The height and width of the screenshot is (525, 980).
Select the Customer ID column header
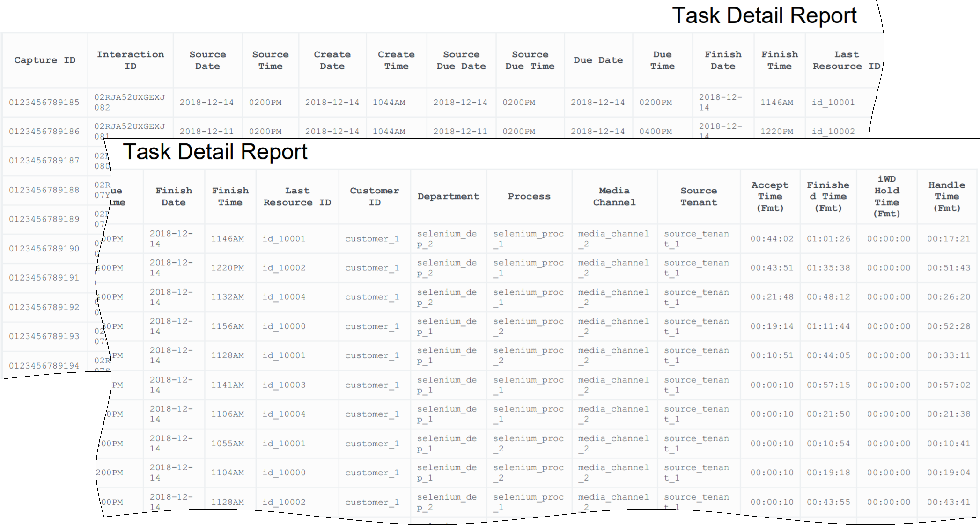[374, 196]
